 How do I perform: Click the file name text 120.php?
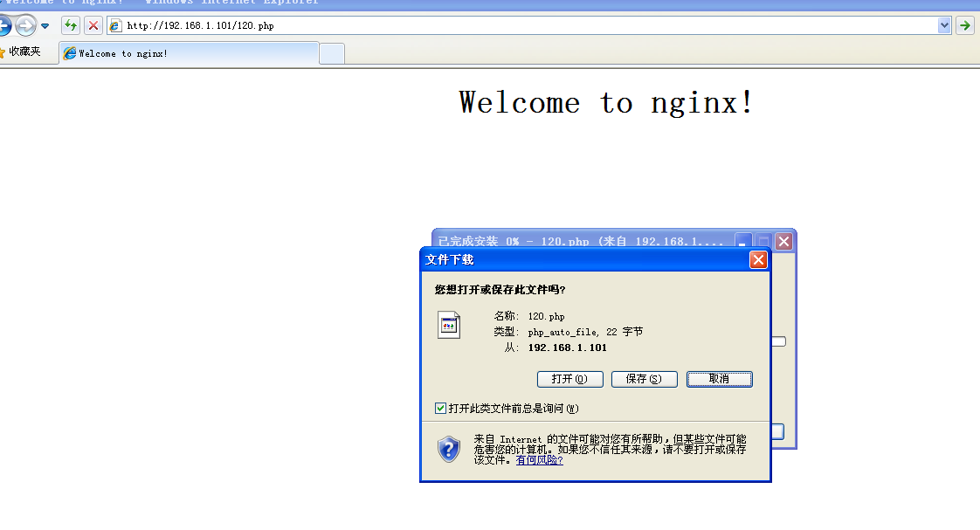546,316
